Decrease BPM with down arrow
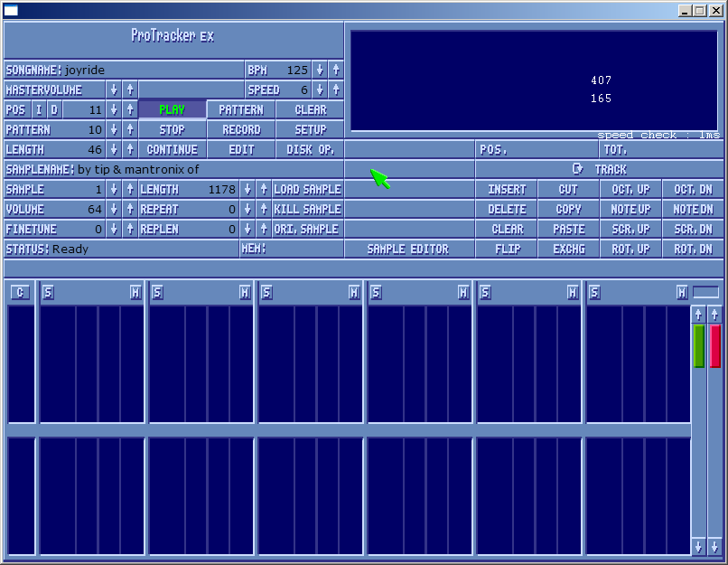 coord(320,70)
